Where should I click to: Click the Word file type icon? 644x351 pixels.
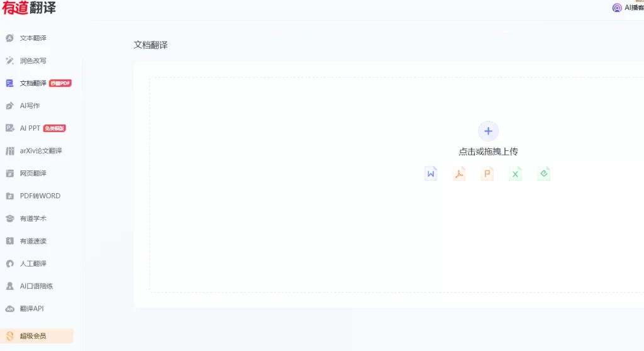click(x=431, y=174)
